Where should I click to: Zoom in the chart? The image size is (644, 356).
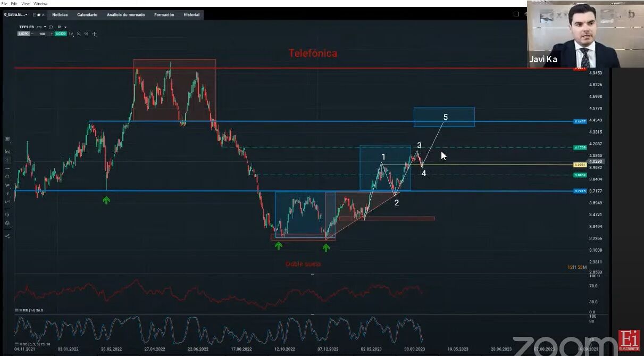tap(86, 34)
